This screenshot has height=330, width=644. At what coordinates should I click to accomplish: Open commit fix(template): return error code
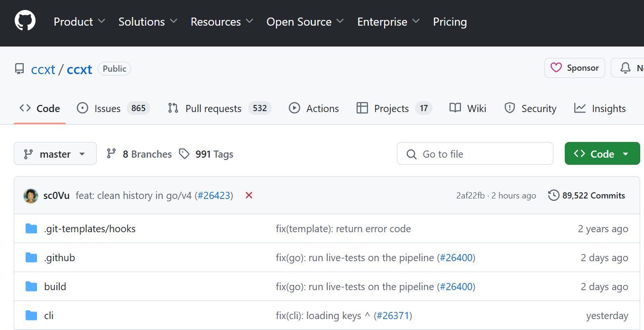coord(343,229)
